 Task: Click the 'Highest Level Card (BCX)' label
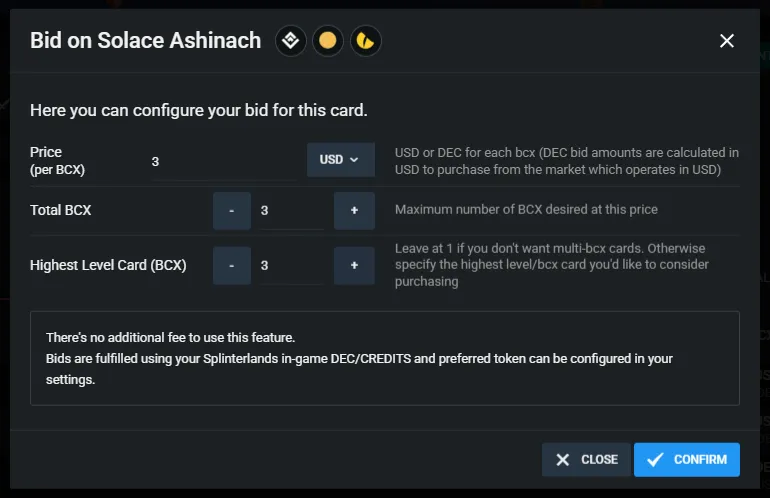point(108,265)
